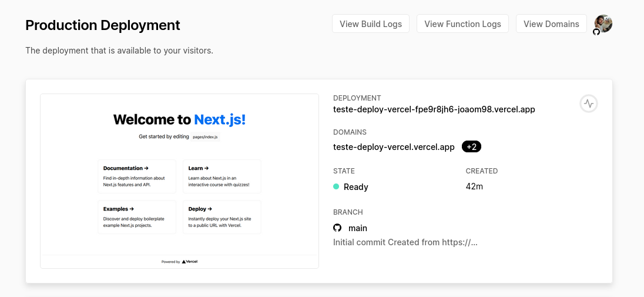This screenshot has height=297, width=644.
Task: Click the View Domains button
Action: point(551,24)
